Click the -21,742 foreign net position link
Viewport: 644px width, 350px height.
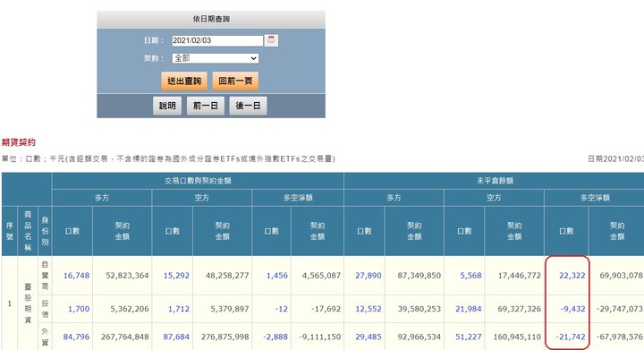(x=571, y=337)
